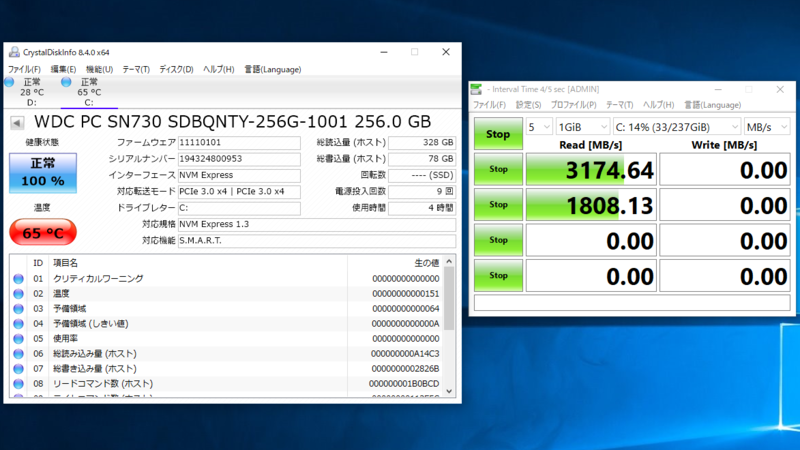Click status dot for リードコマンド数 row
Image resolution: width=800 pixels, height=450 pixels.
(x=18, y=384)
